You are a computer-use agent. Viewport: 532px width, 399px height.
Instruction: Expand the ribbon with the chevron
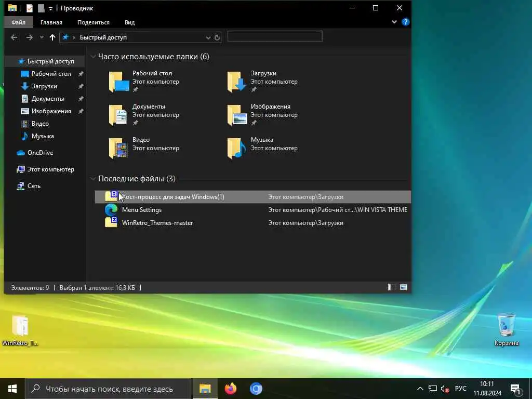click(x=394, y=22)
